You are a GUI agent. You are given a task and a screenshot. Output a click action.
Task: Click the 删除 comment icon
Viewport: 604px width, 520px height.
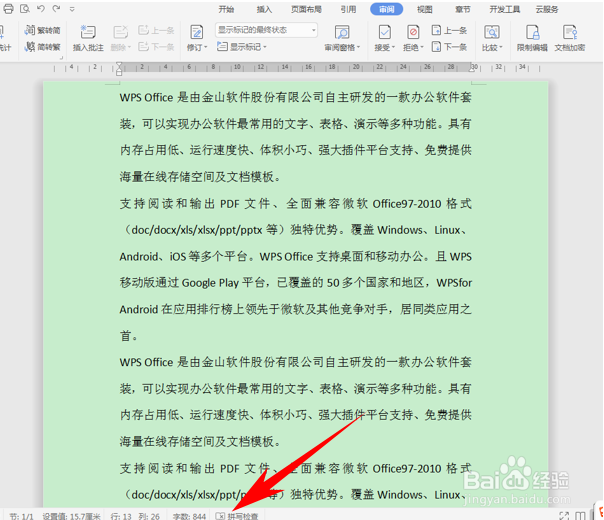120,32
